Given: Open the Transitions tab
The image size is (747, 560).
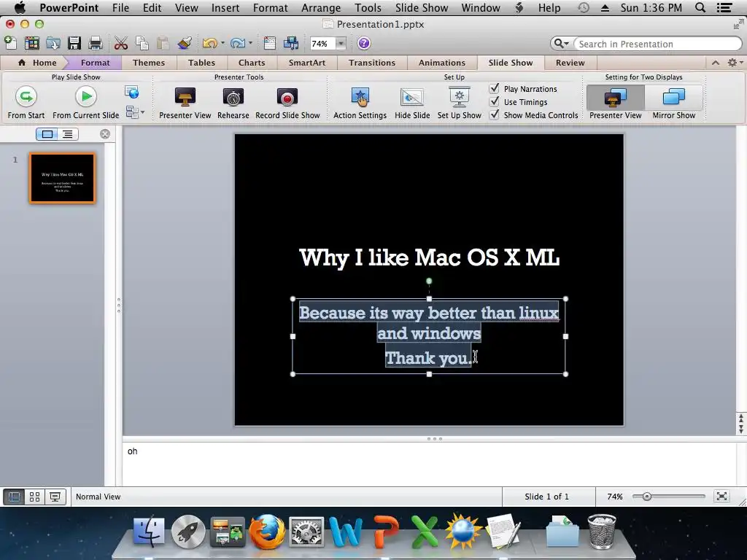Looking at the screenshot, I should 372,63.
